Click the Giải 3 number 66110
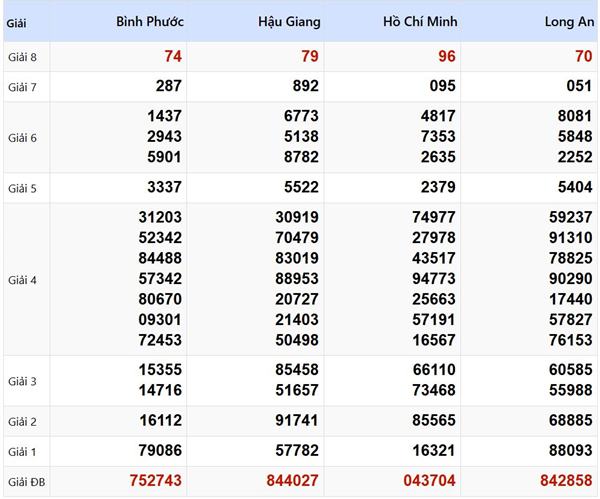The height and width of the screenshot is (499, 600). 434,370
